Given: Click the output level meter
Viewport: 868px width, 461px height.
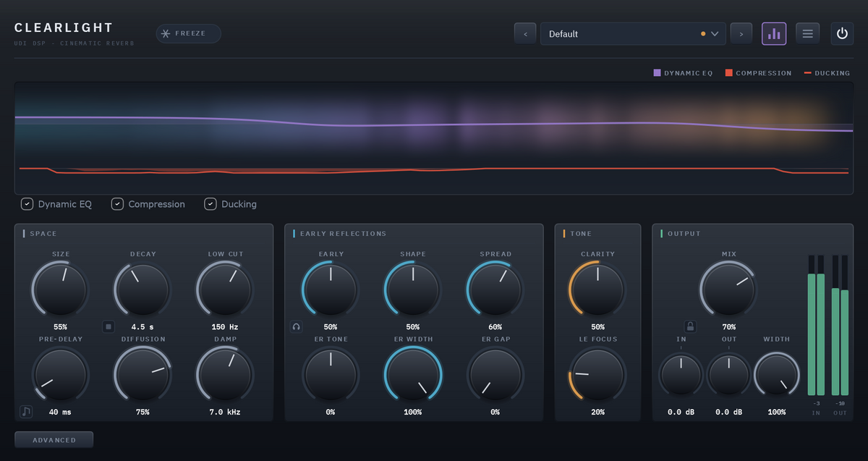Looking at the screenshot, I should [840, 325].
